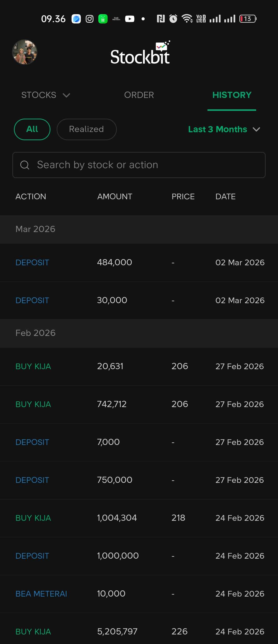Tap the alarm clock status icon

(173, 19)
